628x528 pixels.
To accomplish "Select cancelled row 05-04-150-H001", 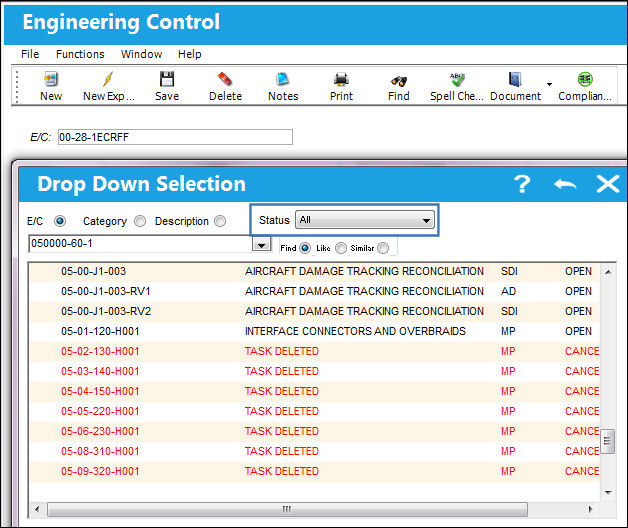I will [x=314, y=392].
